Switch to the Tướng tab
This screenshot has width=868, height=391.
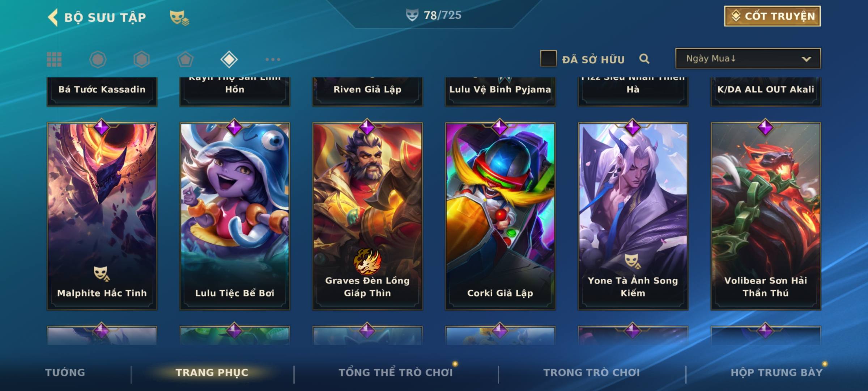(65, 373)
